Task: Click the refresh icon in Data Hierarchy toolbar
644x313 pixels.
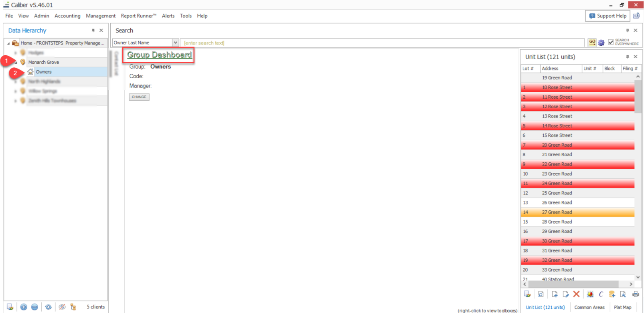Action: click(x=48, y=307)
